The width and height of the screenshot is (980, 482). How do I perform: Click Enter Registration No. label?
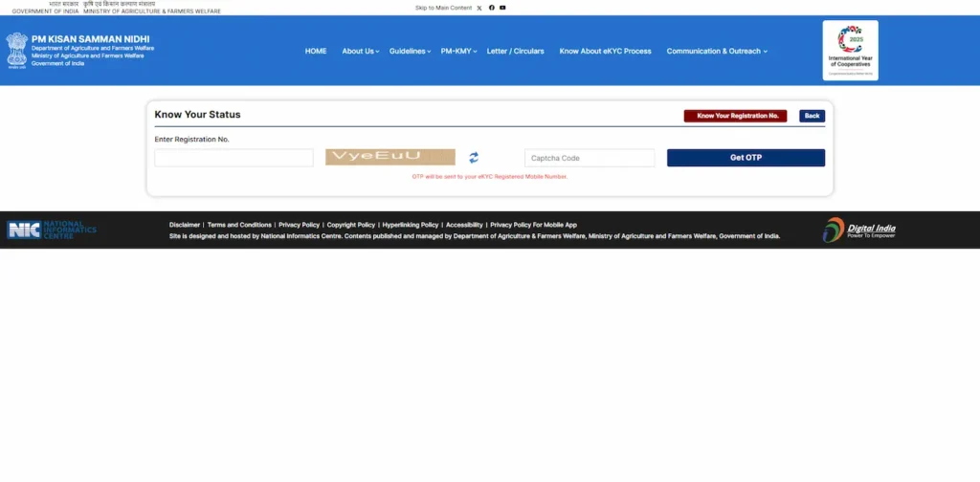point(191,140)
